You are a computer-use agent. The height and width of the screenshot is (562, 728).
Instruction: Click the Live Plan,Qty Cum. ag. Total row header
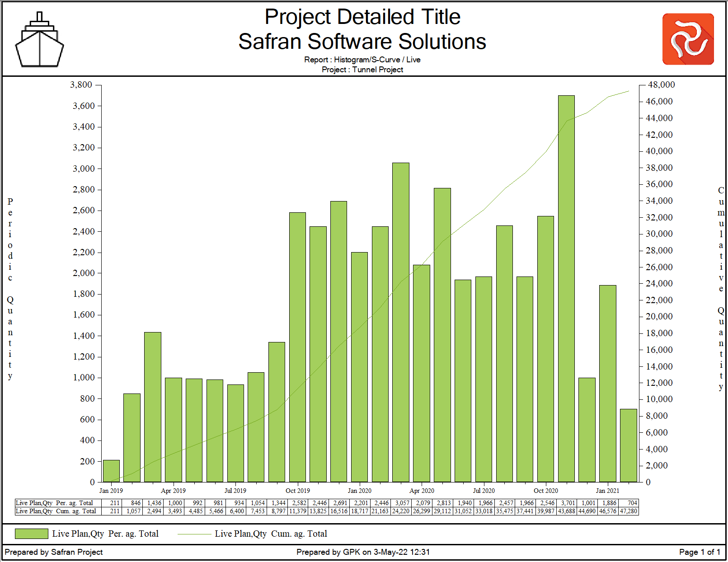58,511
